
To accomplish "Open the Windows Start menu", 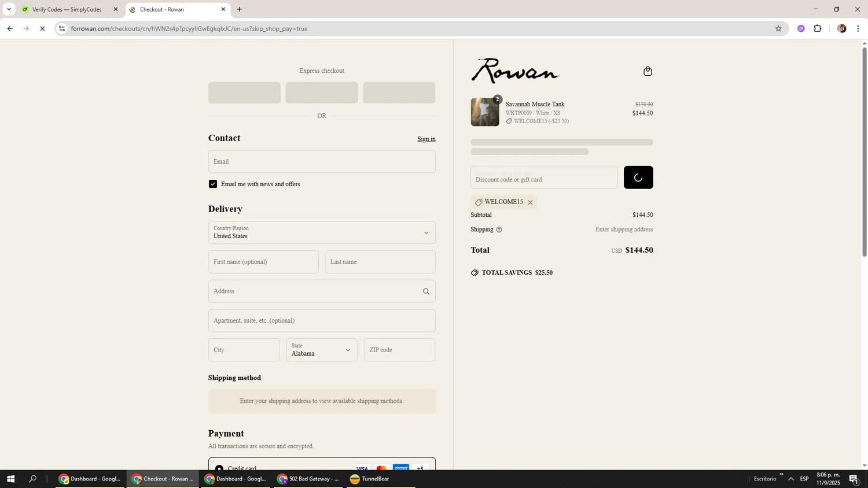I will [x=10, y=479].
